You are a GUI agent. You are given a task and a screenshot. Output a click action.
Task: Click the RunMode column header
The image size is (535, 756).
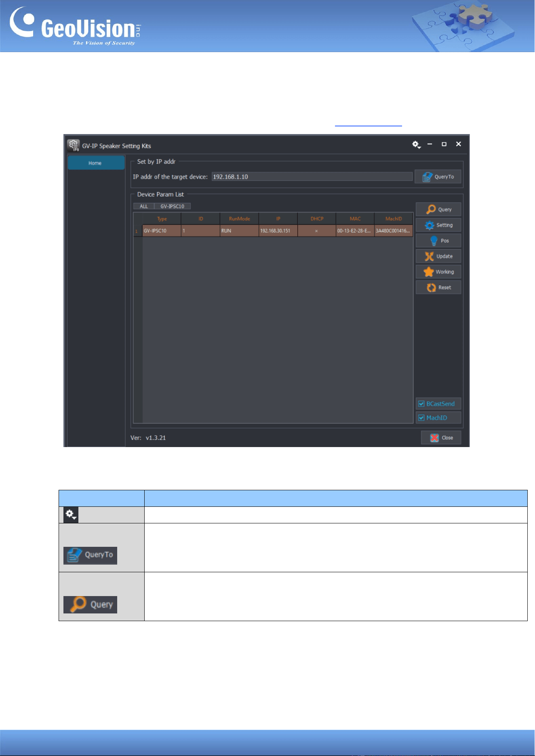tap(239, 219)
